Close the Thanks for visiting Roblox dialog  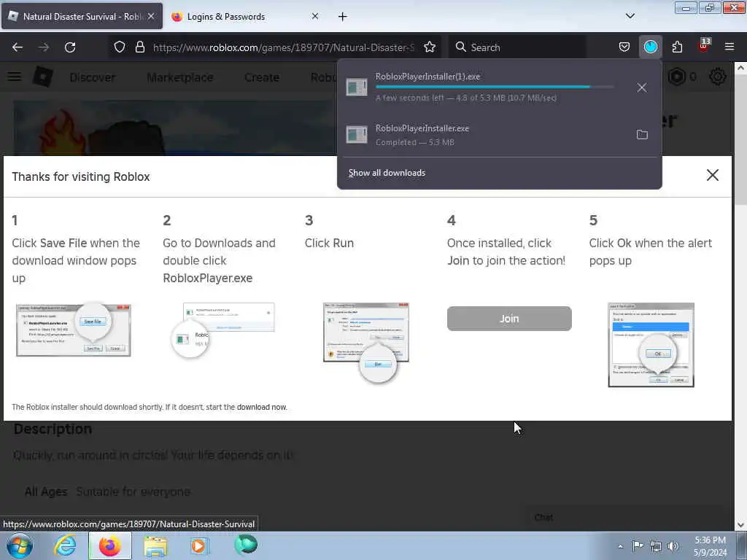(712, 175)
